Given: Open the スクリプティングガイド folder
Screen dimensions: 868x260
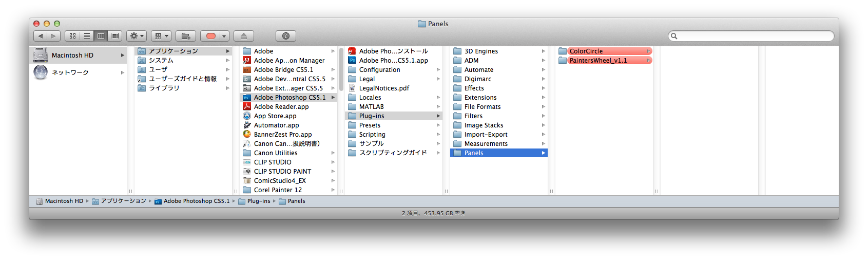Looking at the screenshot, I should pos(394,153).
